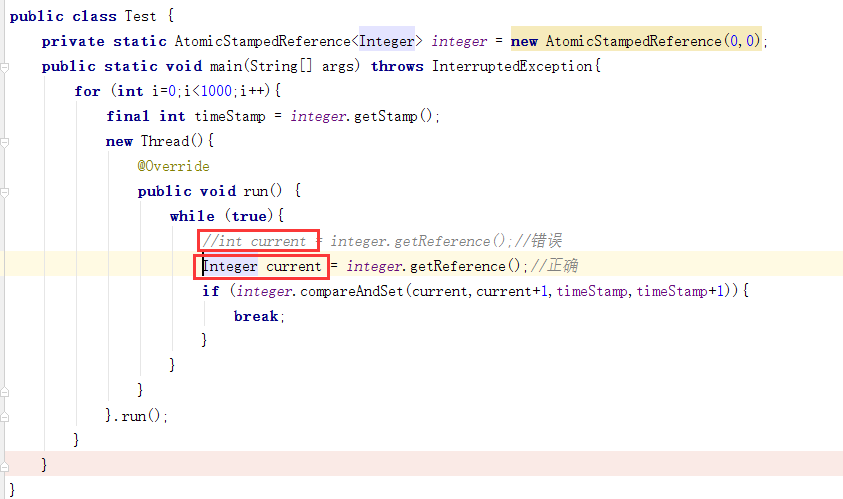Collapse the run() method fold marker
Image resolution: width=843 pixels, height=499 pixels.
(x=4, y=192)
